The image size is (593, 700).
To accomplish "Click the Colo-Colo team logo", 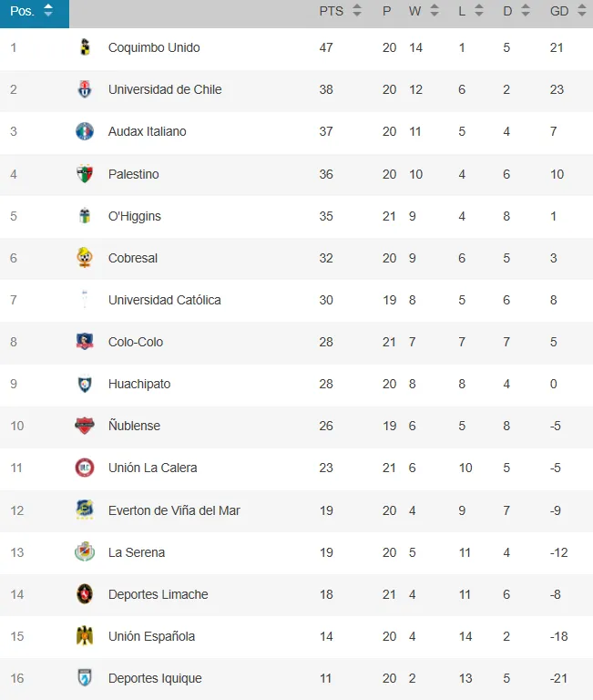I will (85, 342).
